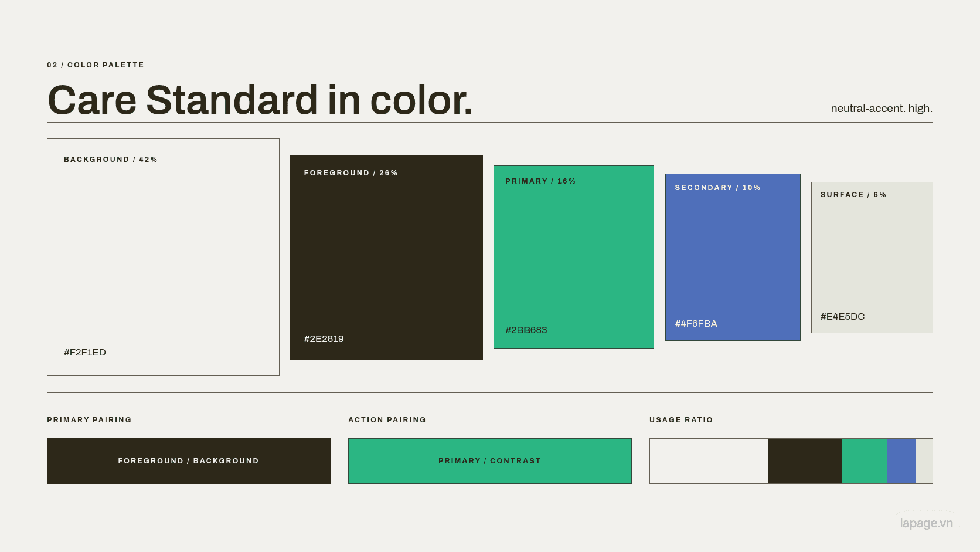Image resolution: width=980 pixels, height=552 pixels.
Task: Click the PRIMARY PAIRING label
Action: click(89, 420)
